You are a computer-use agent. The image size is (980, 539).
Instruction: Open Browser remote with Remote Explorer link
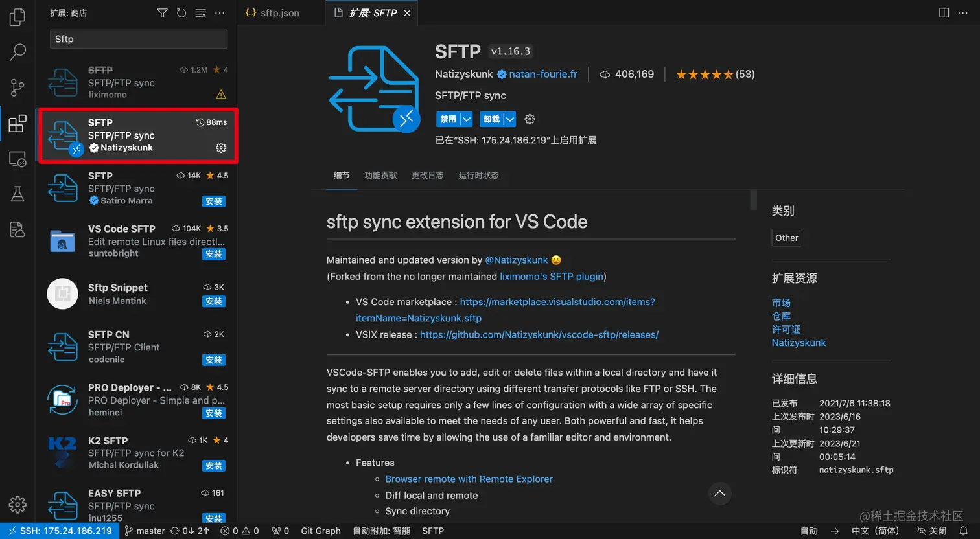click(469, 479)
